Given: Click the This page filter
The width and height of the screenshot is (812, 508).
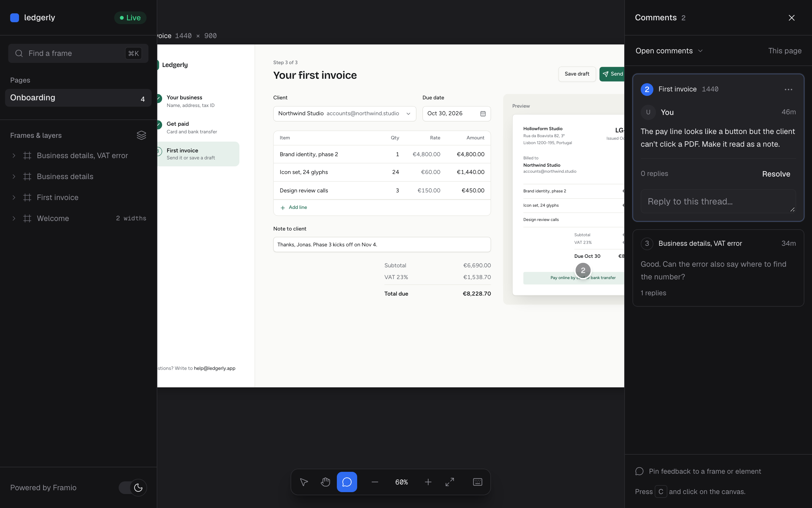Looking at the screenshot, I should pos(784,51).
